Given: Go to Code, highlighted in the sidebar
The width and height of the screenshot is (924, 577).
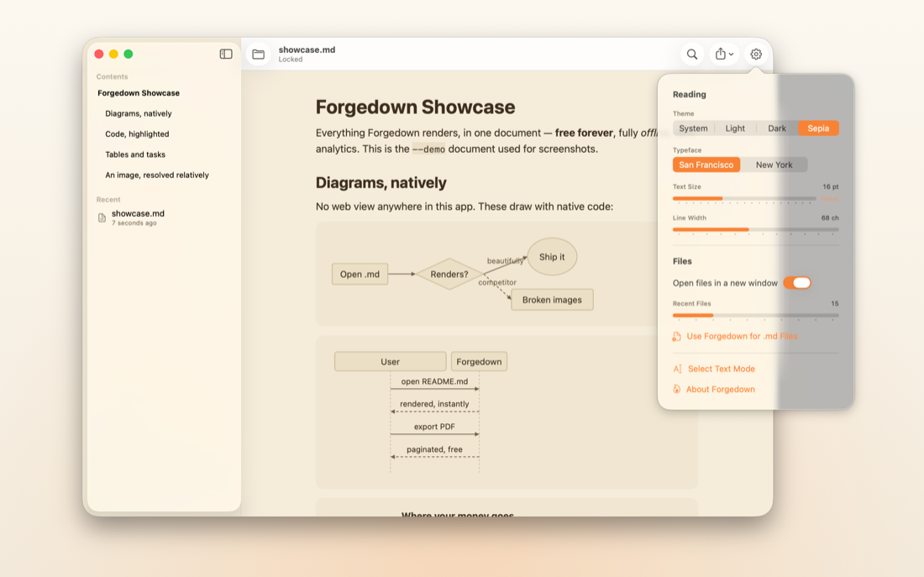Looking at the screenshot, I should click(137, 134).
